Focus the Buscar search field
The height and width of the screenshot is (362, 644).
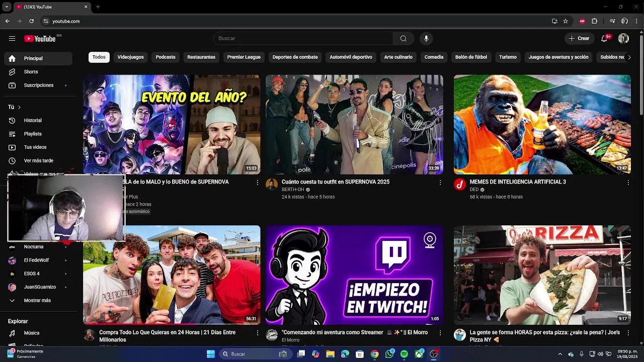pos(303,39)
